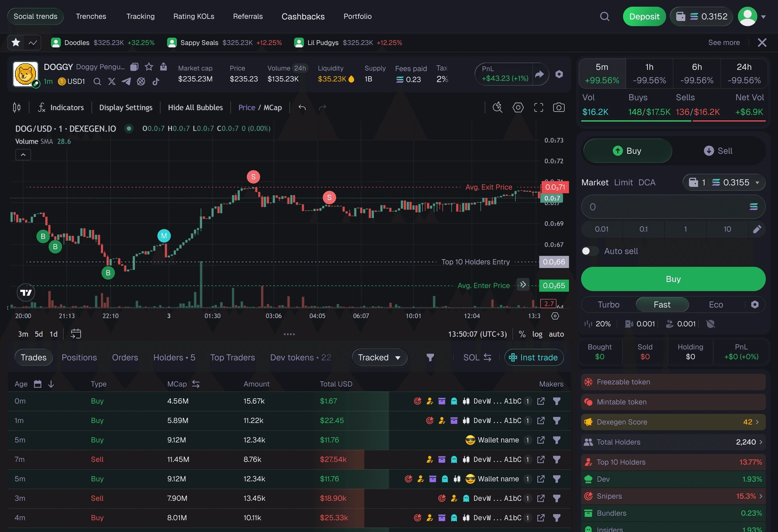
Task: Open DOGGY Telegram link icon
Action: coord(126,81)
